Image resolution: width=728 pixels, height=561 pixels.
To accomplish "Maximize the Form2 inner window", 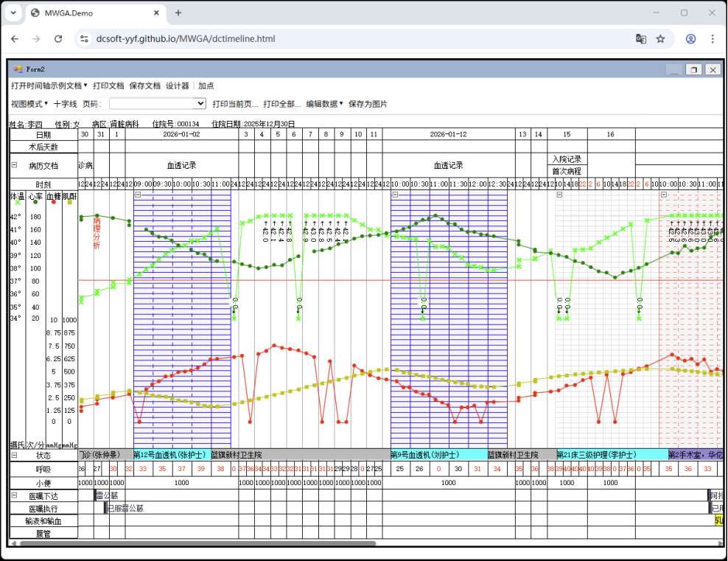I will point(693,69).
